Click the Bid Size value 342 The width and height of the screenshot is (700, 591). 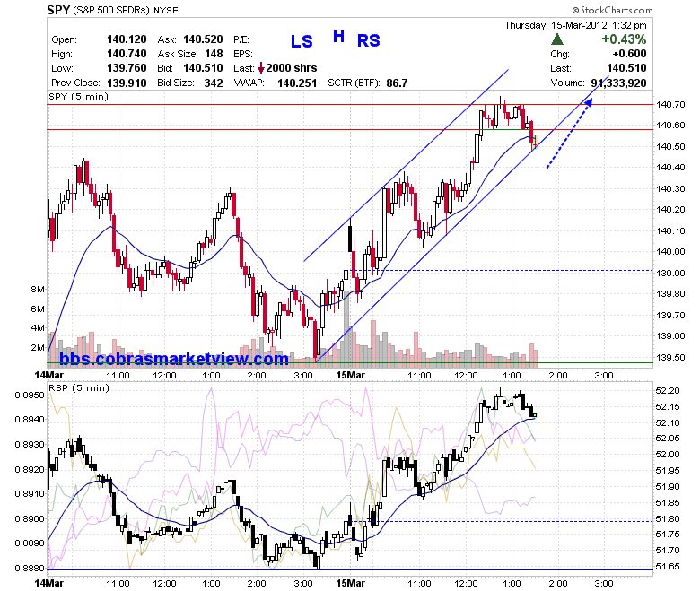point(214,83)
